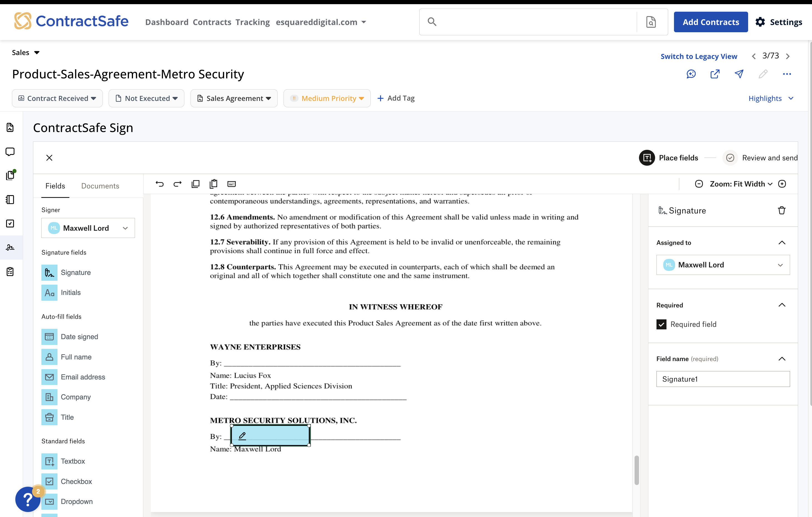
Task: Click the document vertical scrollbar thumb
Action: click(x=637, y=470)
